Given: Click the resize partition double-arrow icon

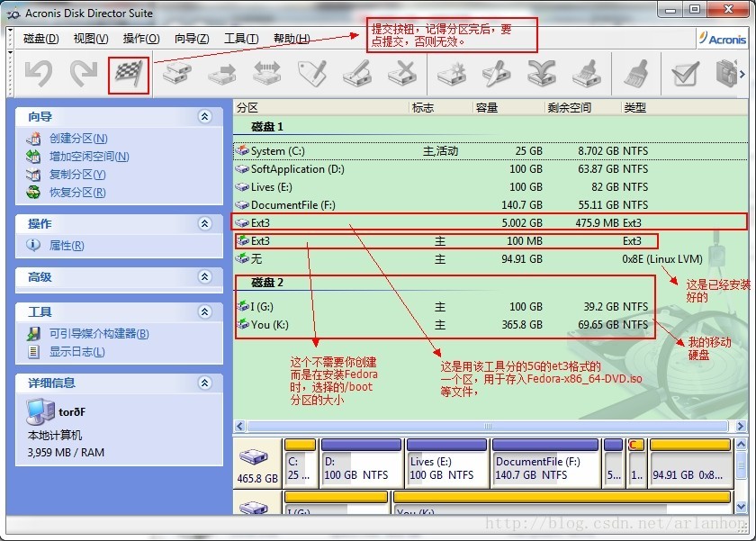Looking at the screenshot, I should pos(267,74).
